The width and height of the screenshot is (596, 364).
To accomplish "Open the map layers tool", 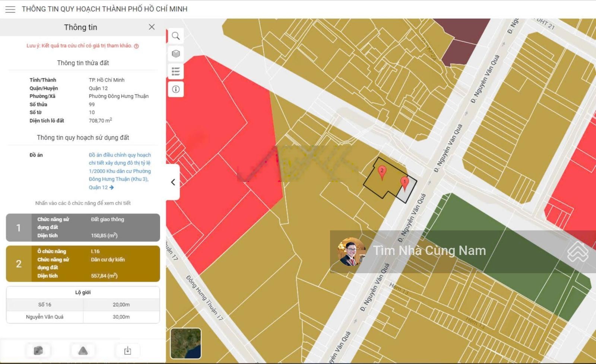I will (x=176, y=54).
